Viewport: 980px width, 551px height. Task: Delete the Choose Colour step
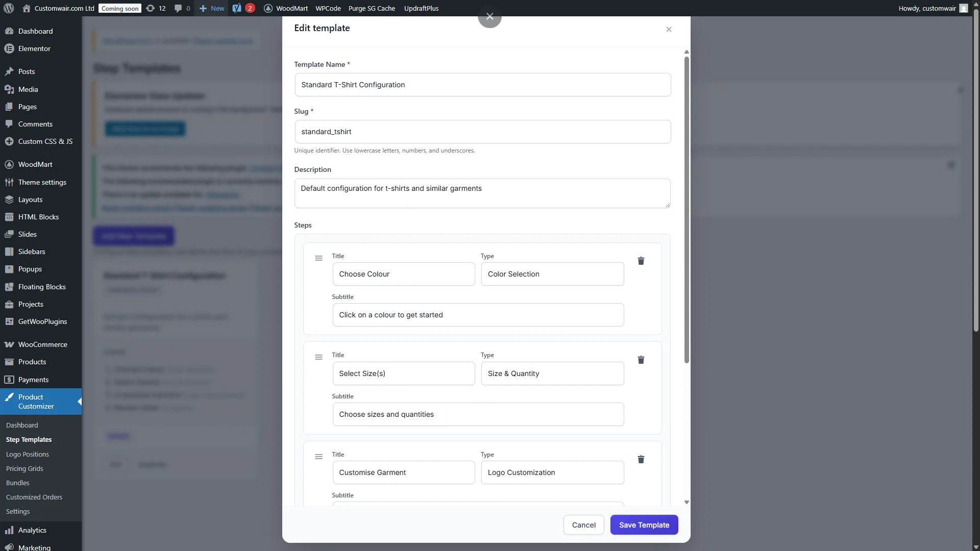point(641,261)
